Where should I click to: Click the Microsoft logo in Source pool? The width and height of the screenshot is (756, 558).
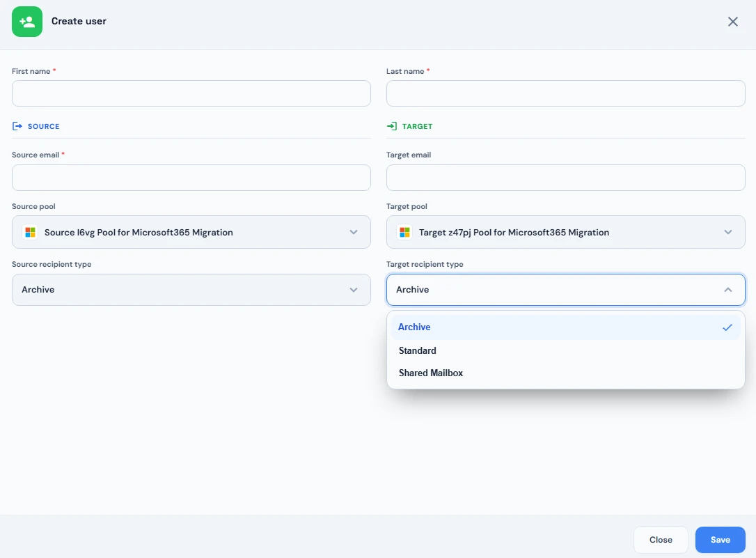tap(31, 233)
